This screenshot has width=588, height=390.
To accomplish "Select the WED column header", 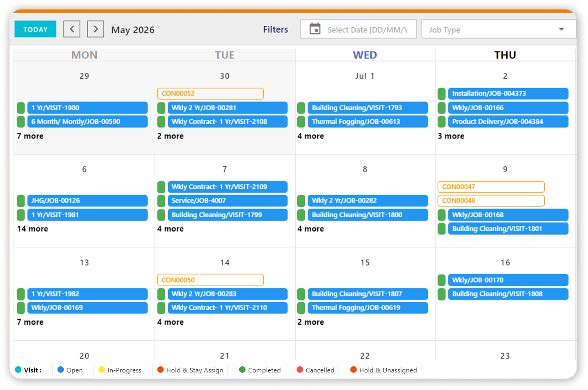I will pyautogui.click(x=365, y=55).
